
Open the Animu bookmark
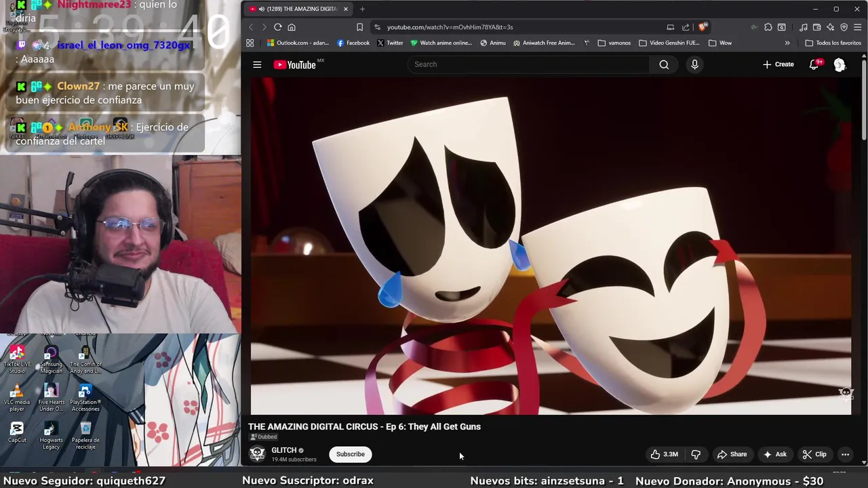(493, 43)
